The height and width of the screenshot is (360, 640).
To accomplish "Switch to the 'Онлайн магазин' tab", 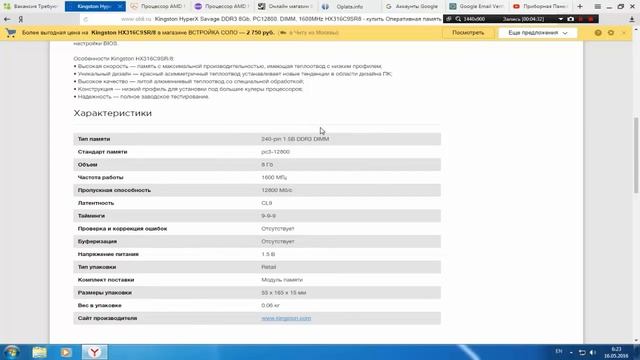I will 286,6.
